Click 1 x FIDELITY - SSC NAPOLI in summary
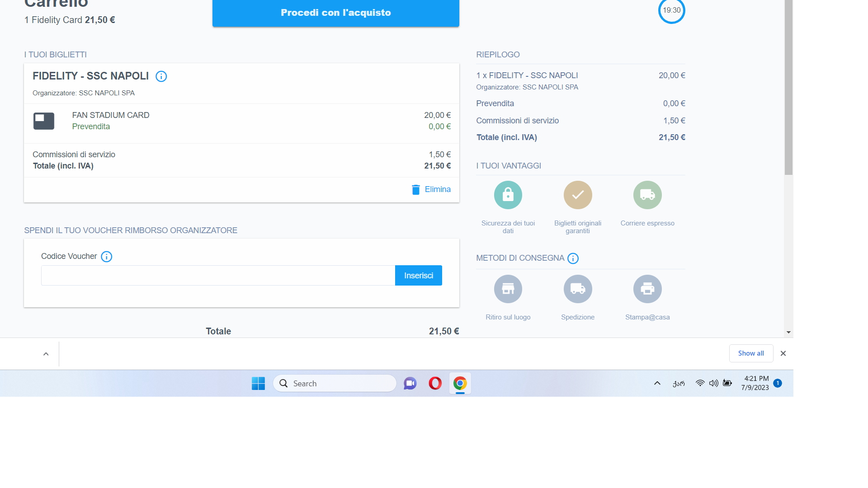Viewport: 868px width, 488px height. tap(527, 75)
